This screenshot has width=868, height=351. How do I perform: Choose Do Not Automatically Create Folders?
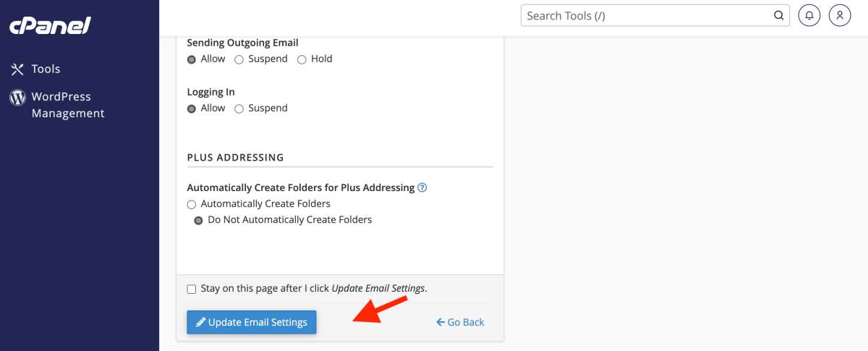click(x=198, y=220)
